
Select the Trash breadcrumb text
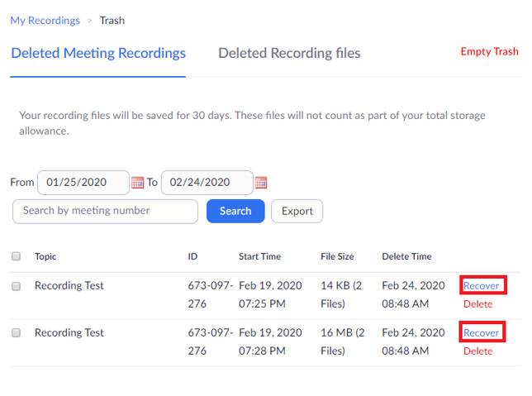pyautogui.click(x=112, y=21)
